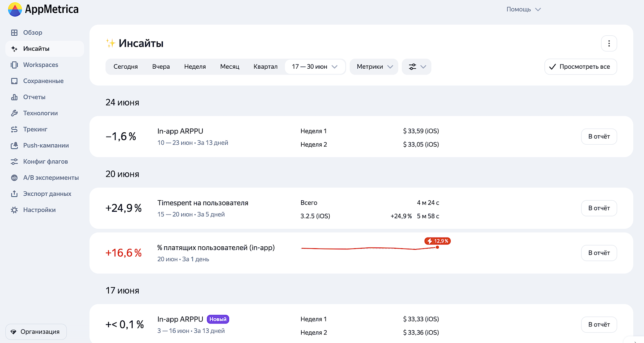Click the AppMetrica logo icon
The height and width of the screenshot is (343, 644).
15,10
